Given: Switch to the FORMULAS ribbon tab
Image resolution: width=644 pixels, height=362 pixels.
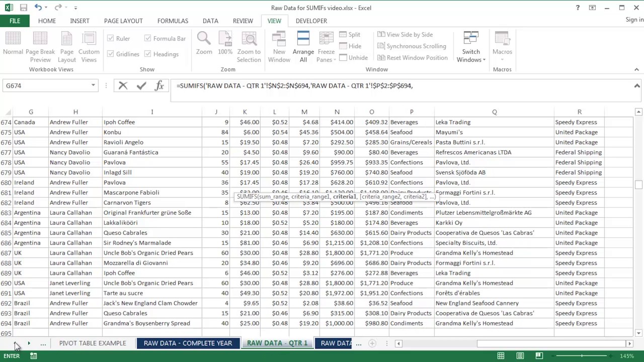Looking at the screenshot, I should point(173,21).
